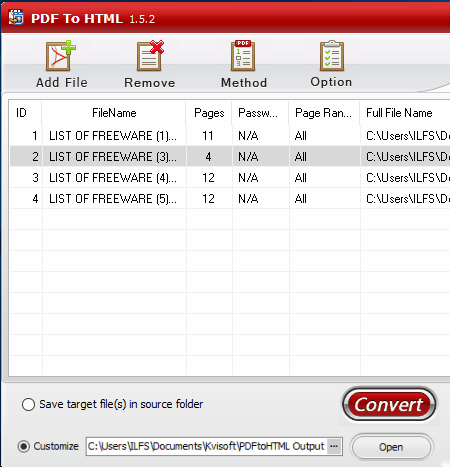Click the Full File Name column header

[x=405, y=113]
